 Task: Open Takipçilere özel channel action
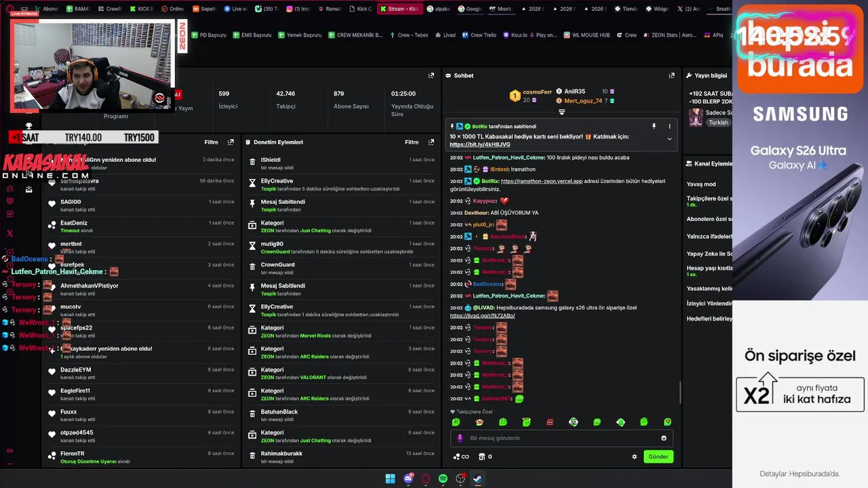[x=709, y=201]
